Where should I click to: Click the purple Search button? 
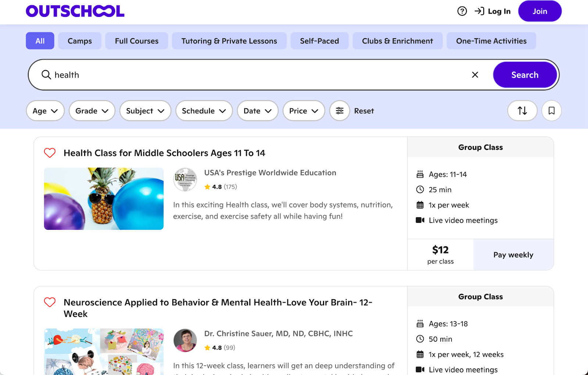coord(525,75)
